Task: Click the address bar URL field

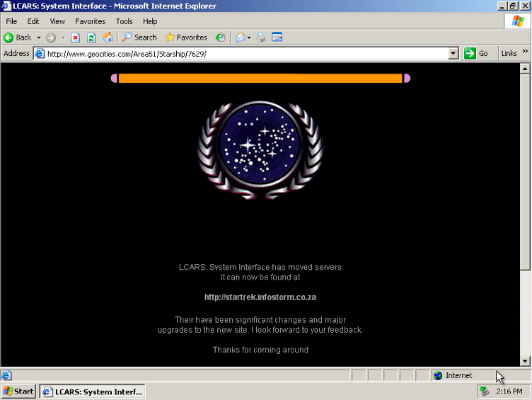Action: pos(246,54)
